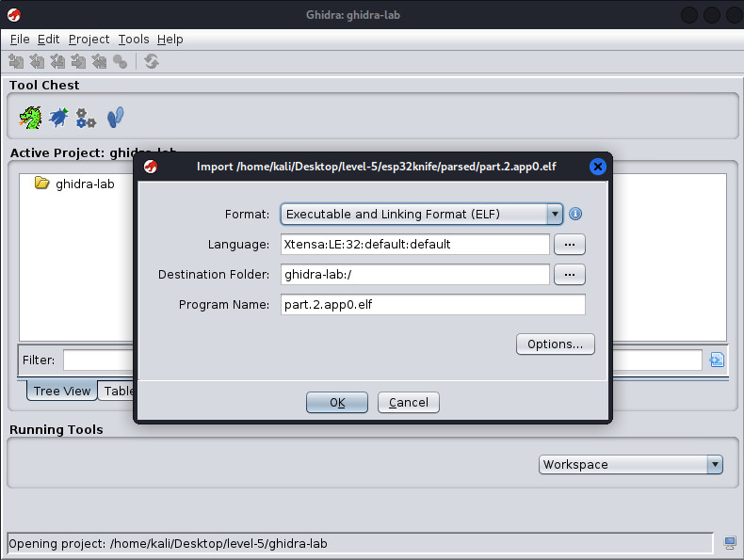Launch the Debugger bug tool
This screenshot has height=560, width=744.
[x=58, y=118]
